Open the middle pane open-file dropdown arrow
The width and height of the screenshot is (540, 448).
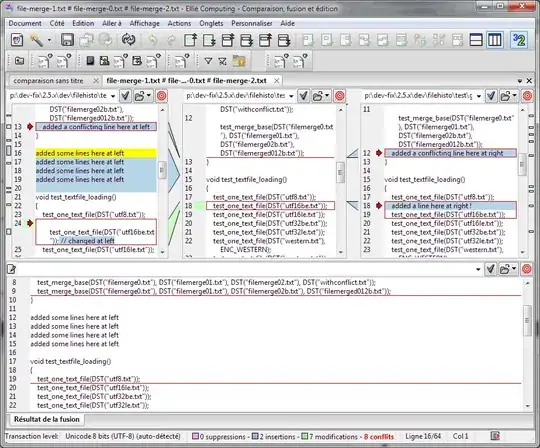[x=327, y=95]
